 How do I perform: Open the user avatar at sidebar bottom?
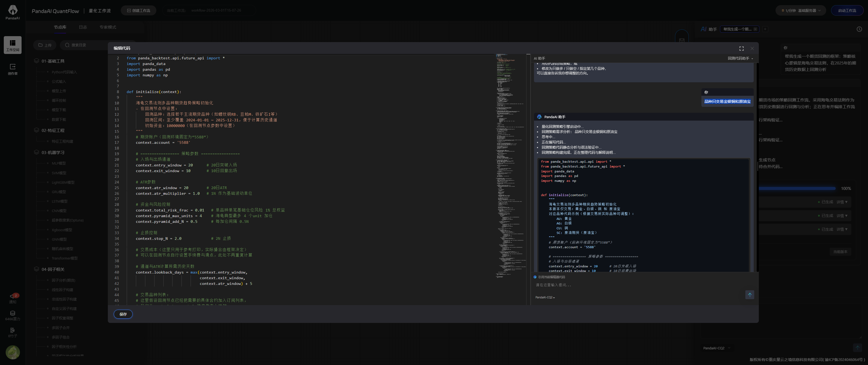click(x=12, y=352)
